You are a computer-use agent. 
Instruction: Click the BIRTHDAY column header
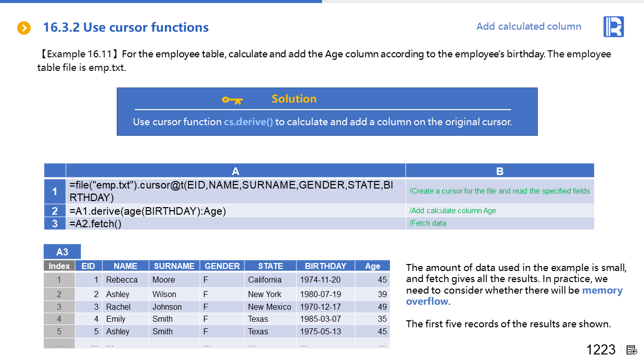(326, 266)
